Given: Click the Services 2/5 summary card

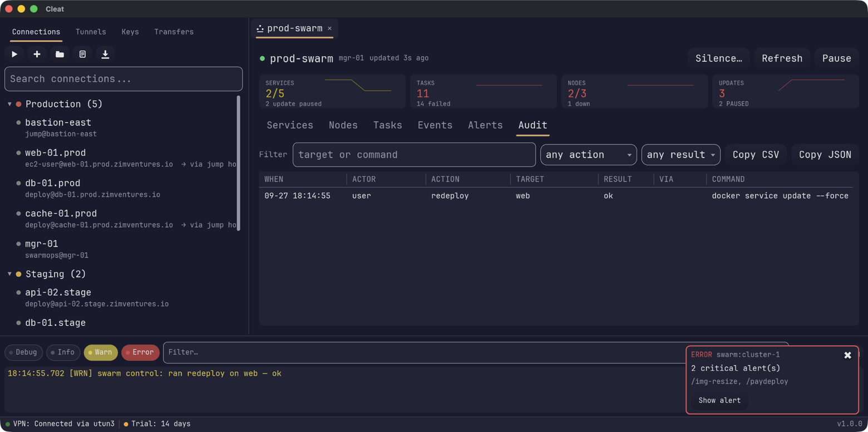Looking at the screenshot, I should (332, 91).
